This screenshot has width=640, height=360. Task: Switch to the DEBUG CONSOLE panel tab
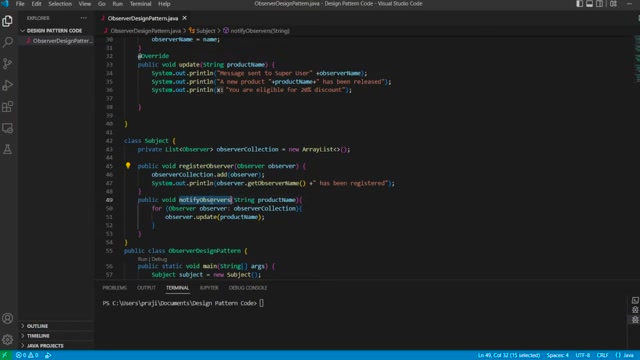(248, 288)
